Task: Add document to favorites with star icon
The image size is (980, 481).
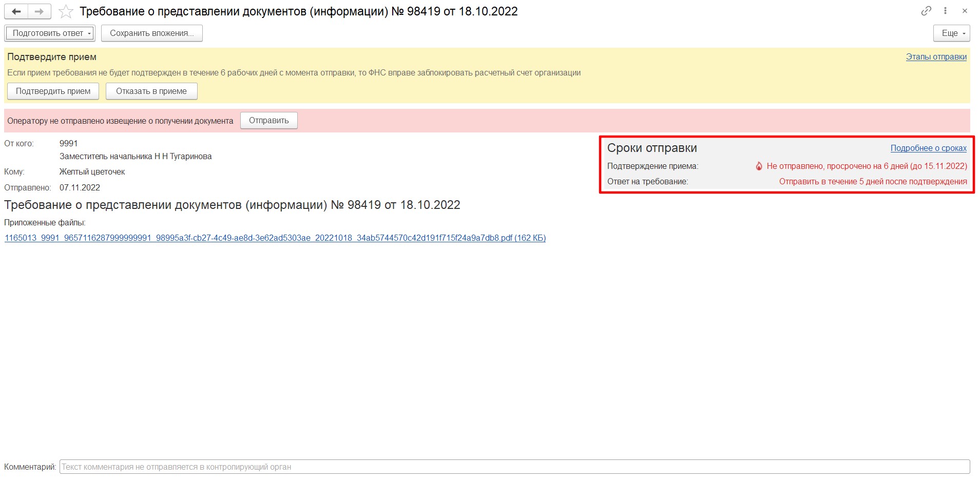Action: point(66,11)
